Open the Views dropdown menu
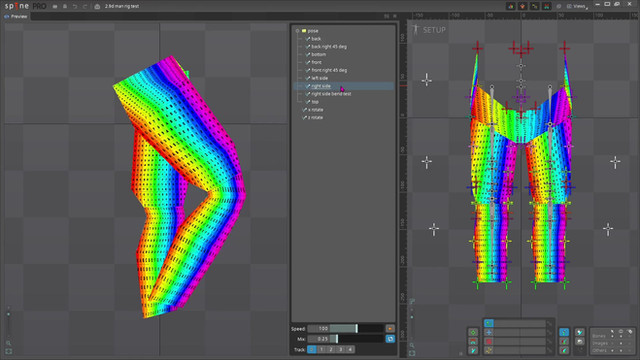The height and width of the screenshot is (360, 640). (x=577, y=6)
